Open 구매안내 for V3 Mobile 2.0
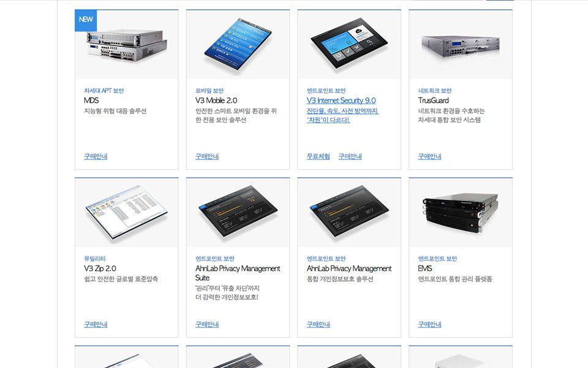This screenshot has height=368, width=588. pyautogui.click(x=206, y=156)
